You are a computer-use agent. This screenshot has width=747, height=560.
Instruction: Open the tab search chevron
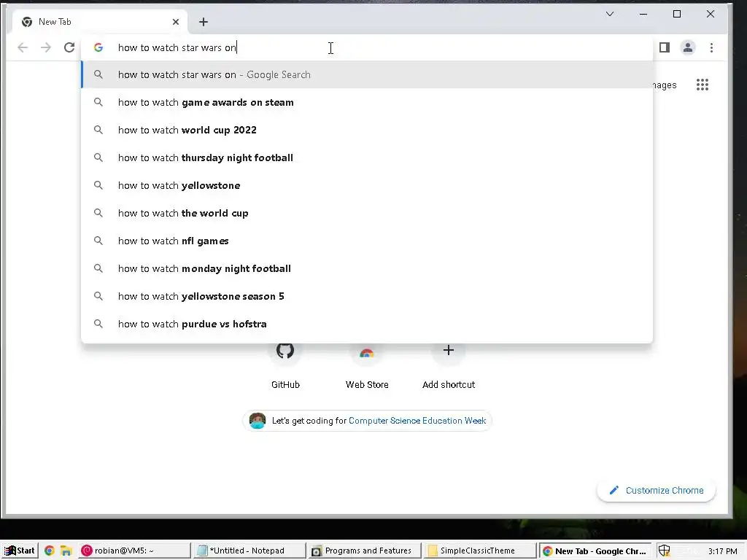610,14
